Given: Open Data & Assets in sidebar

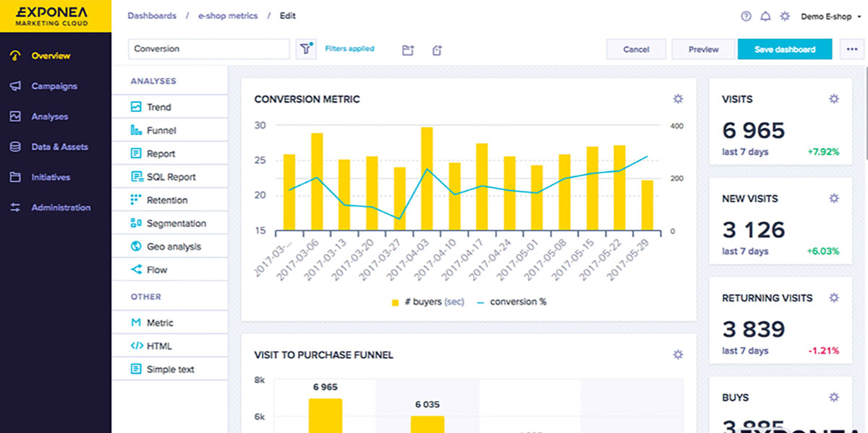Looking at the screenshot, I should (59, 147).
